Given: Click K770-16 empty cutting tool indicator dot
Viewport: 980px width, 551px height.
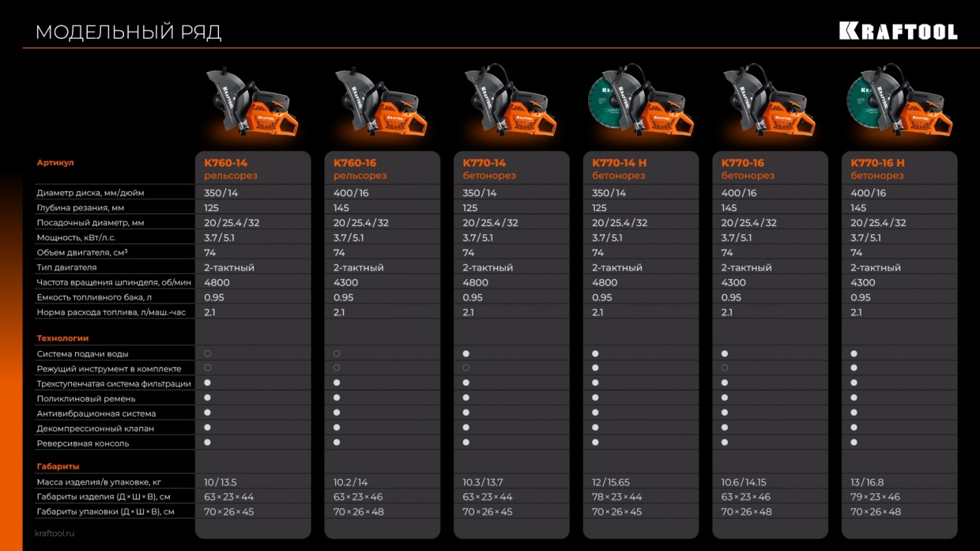Looking at the screenshot, I should 725,368.
